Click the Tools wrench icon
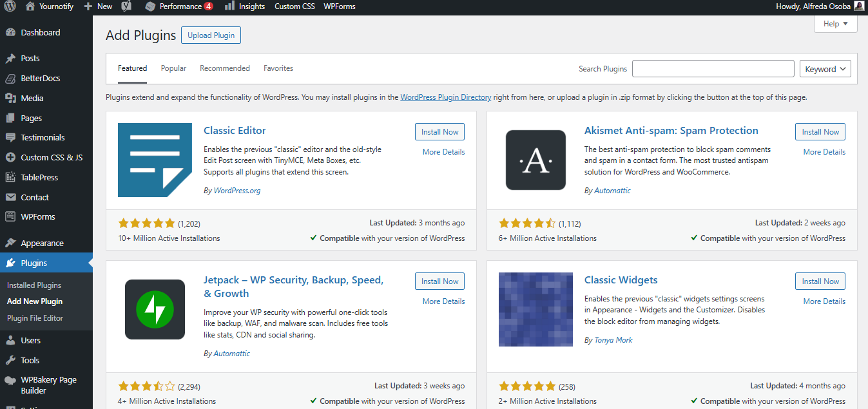Image resolution: width=868 pixels, height=409 pixels. [x=10, y=361]
